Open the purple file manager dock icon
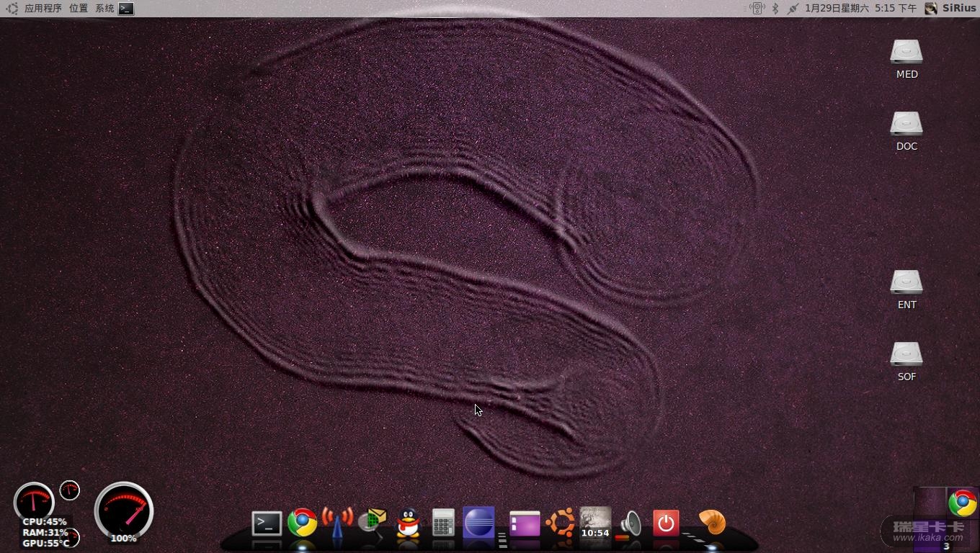The height and width of the screenshot is (553, 980). [525, 523]
